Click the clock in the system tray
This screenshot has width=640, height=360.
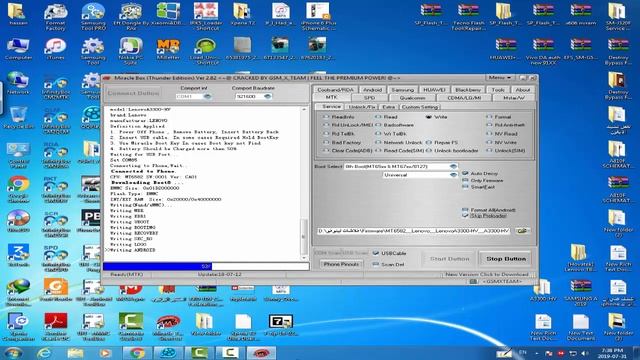[x=613, y=353]
